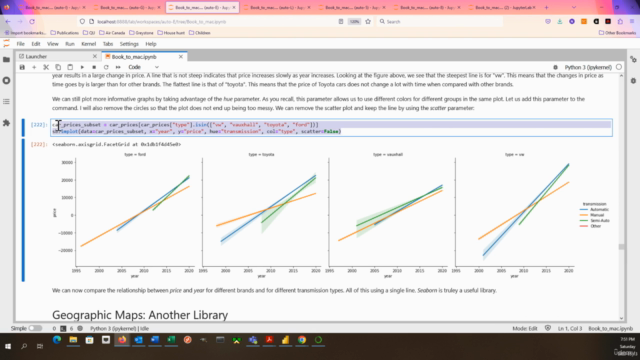Enable debugger bug icon next to kernel name
Screen dimensions: 640x360
coord(555,67)
